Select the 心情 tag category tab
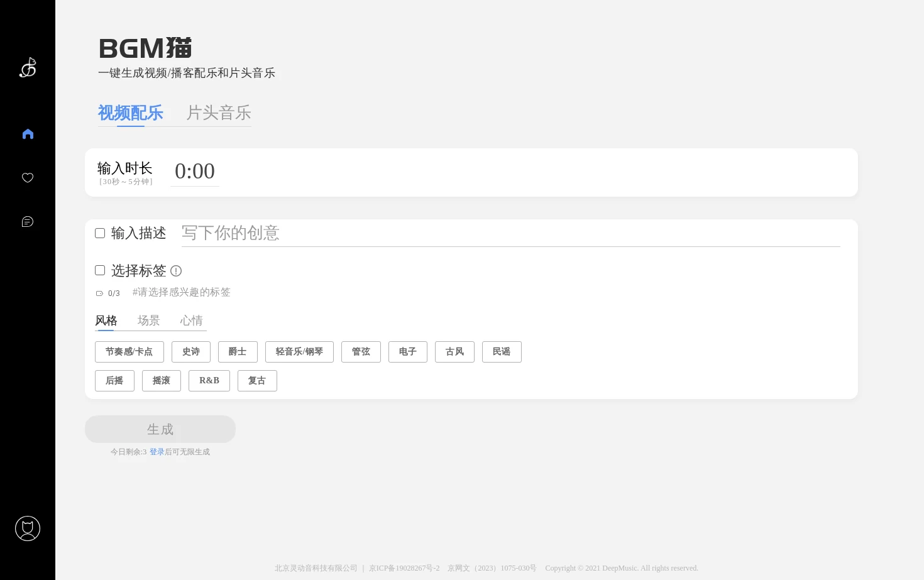 pyautogui.click(x=192, y=320)
